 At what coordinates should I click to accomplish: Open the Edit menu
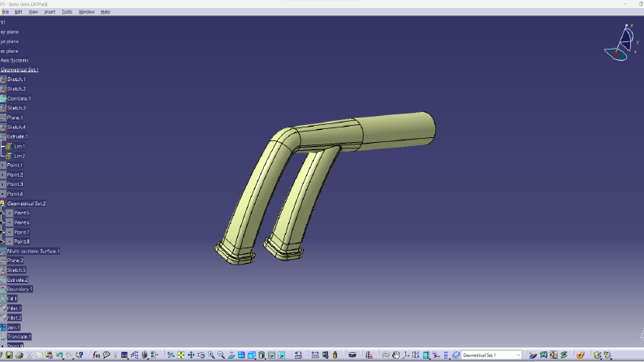coord(19,12)
